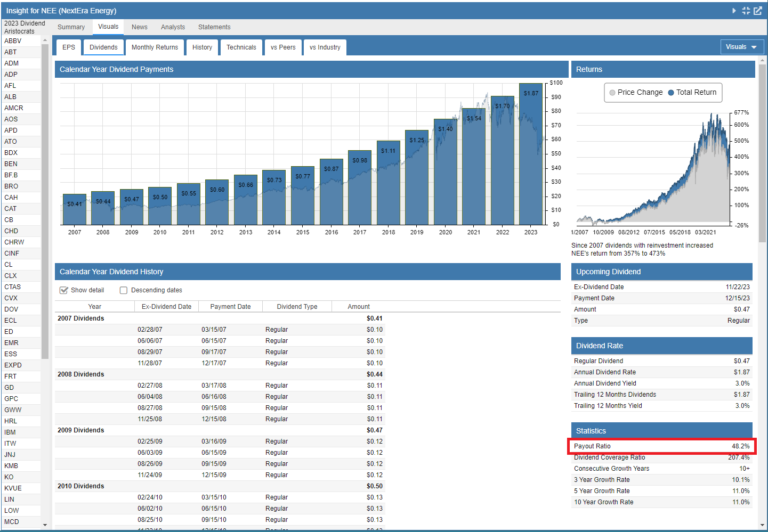Select the Technicals sub-tab
The width and height of the screenshot is (768, 532).
point(241,47)
